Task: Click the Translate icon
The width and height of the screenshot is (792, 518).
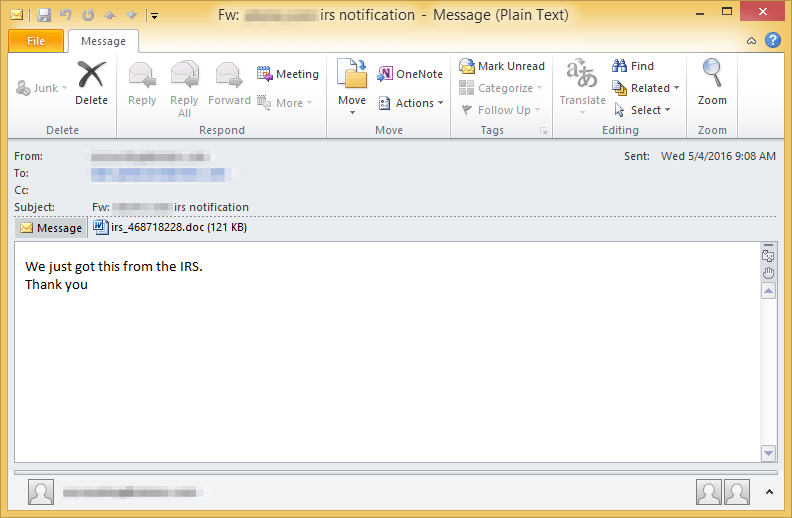Action: (x=582, y=74)
